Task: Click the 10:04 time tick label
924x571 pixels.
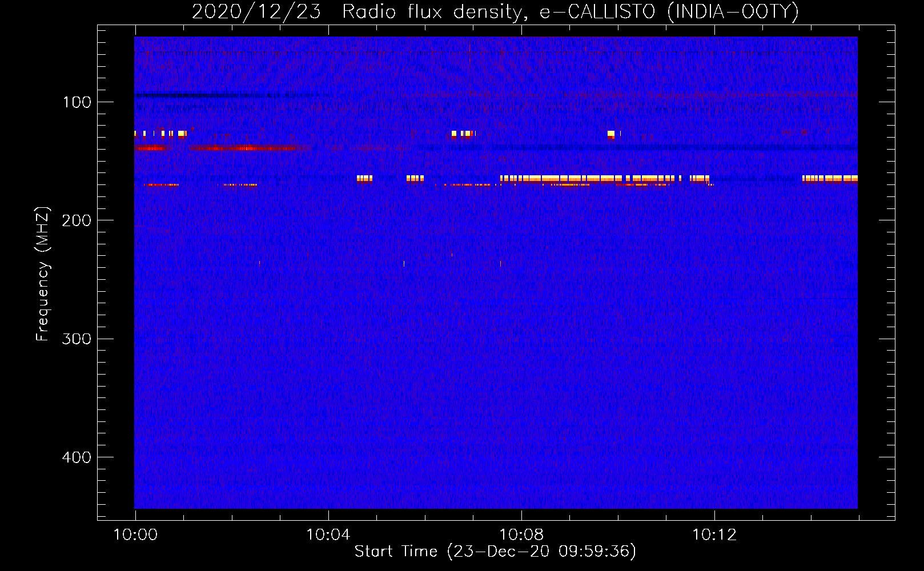Action: 328,535
